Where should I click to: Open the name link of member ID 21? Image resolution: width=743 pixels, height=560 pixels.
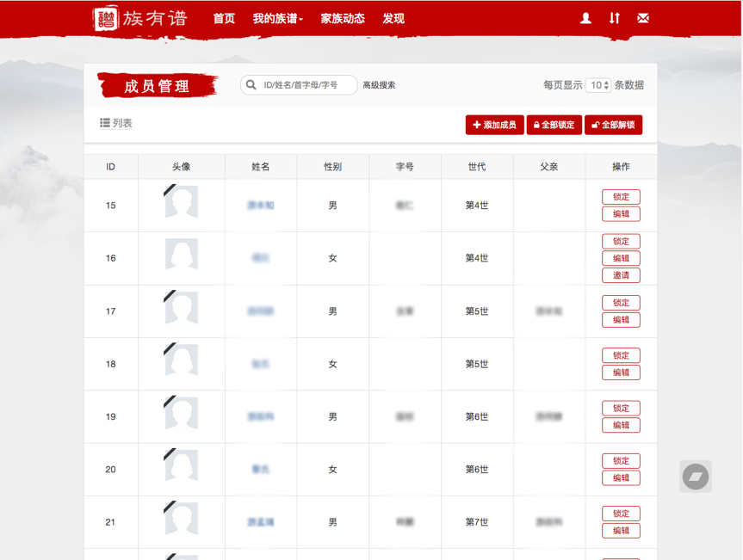[x=261, y=522]
